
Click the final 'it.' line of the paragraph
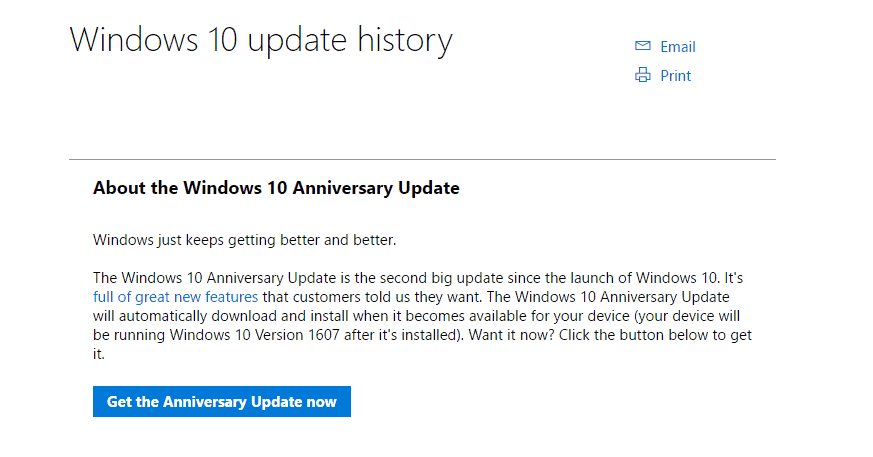[99, 354]
